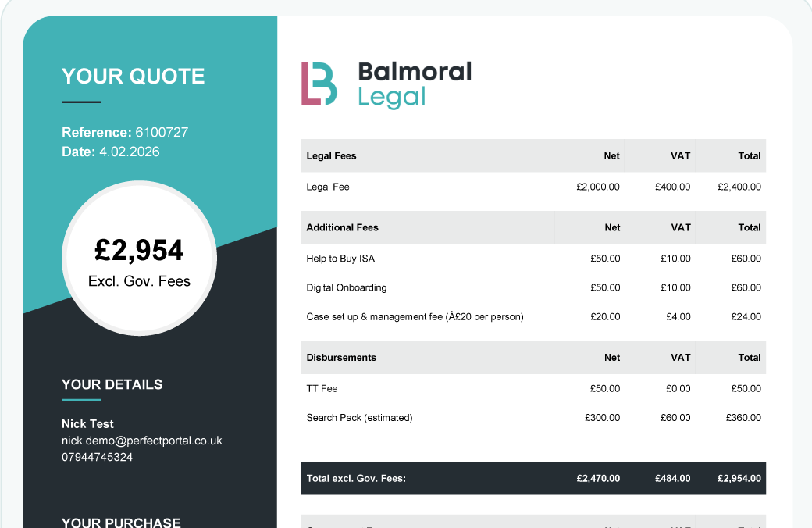
Task: Click the phone number 07944745324
Action: point(98,457)
